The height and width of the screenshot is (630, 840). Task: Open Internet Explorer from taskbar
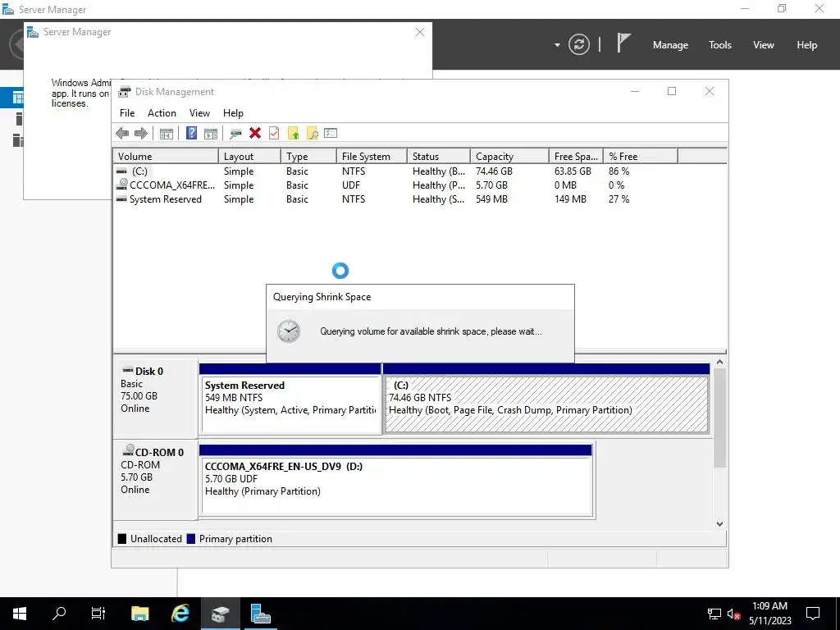180,614
